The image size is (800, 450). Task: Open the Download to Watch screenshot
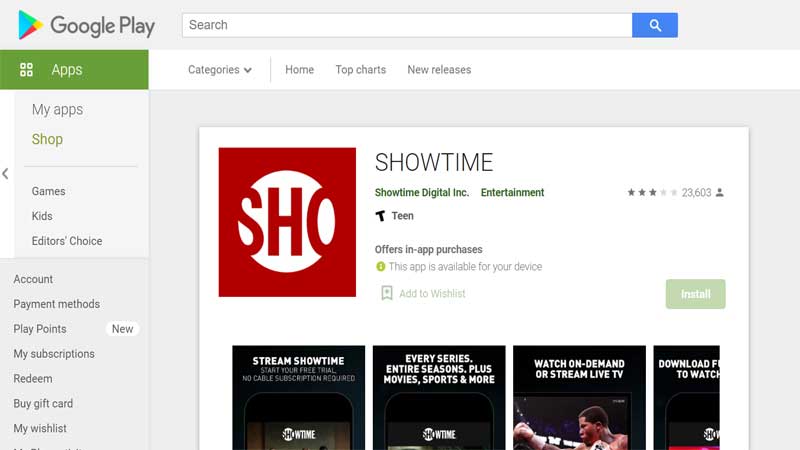pos(687,397)
